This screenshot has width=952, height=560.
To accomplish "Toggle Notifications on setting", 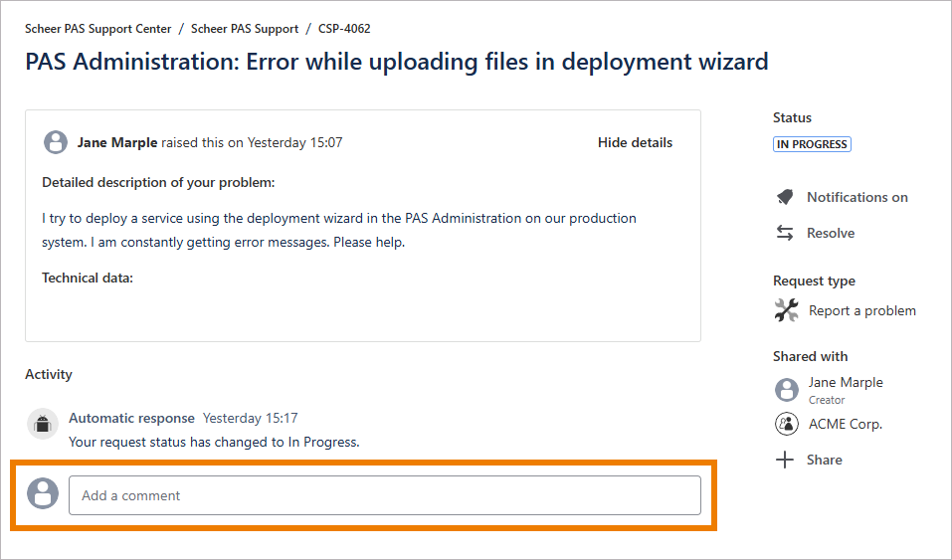I will point(857,197).
